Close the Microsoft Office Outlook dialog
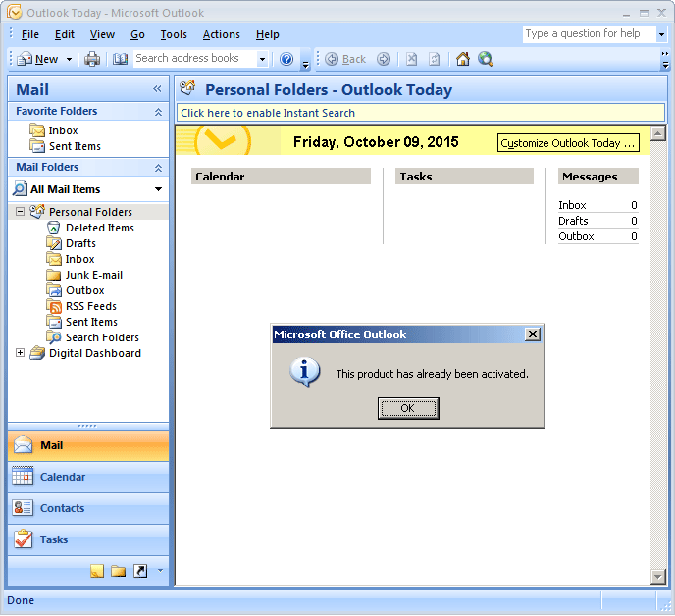The image size is (675, 616). point(533,334)
